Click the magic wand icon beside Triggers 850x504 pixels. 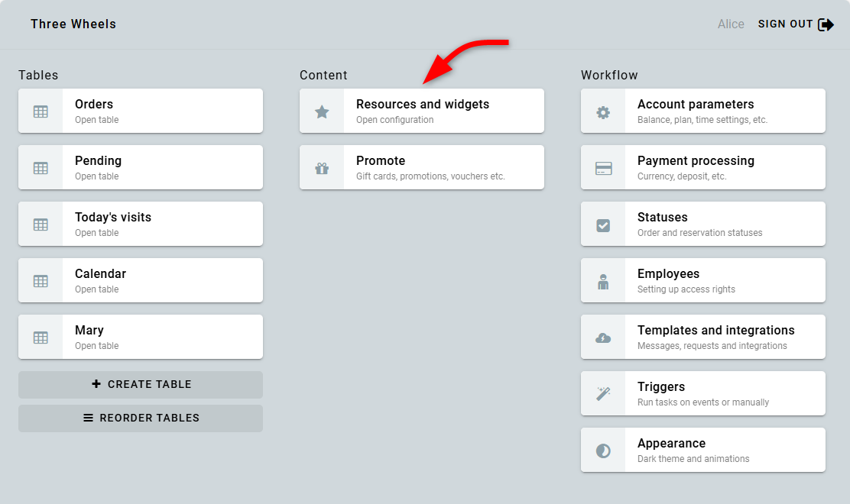pyautogui.click(x=603, y=394)
